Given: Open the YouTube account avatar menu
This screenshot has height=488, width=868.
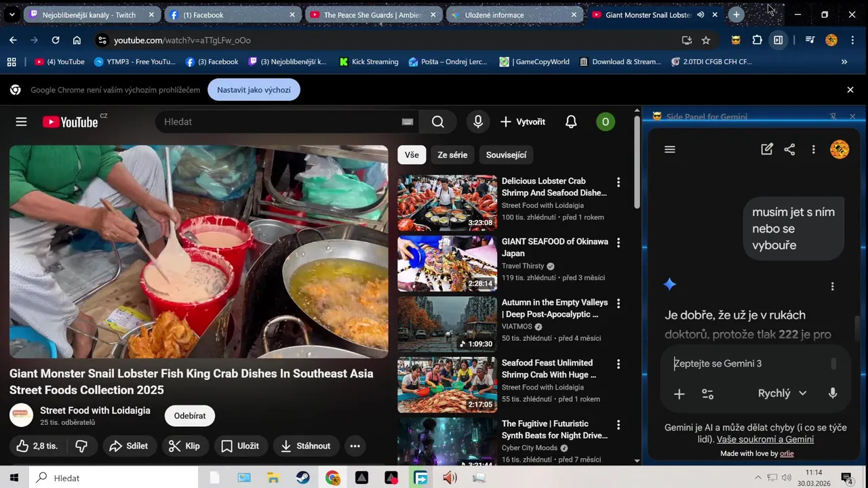Looking at the screenshot, I should (x=605, y=122).
